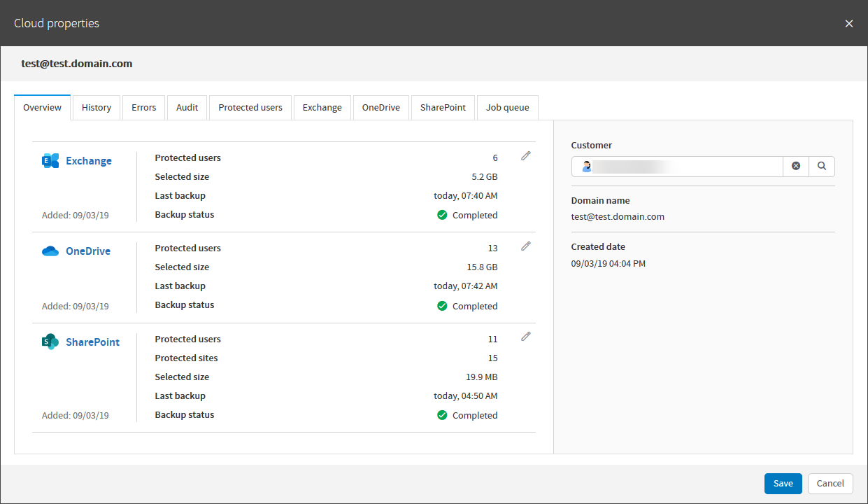Click inside the Customer input field
Screen dimensions: 868x504
(x=677, y=167)
